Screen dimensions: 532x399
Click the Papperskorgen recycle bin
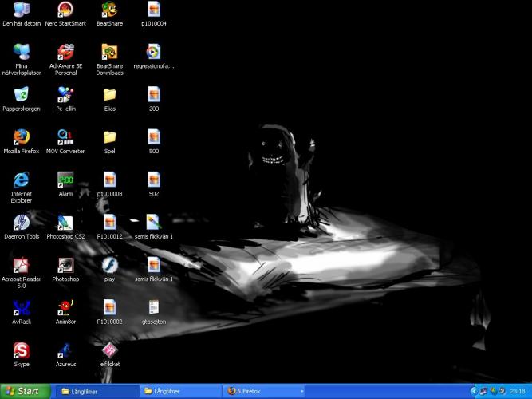point(22,94)
